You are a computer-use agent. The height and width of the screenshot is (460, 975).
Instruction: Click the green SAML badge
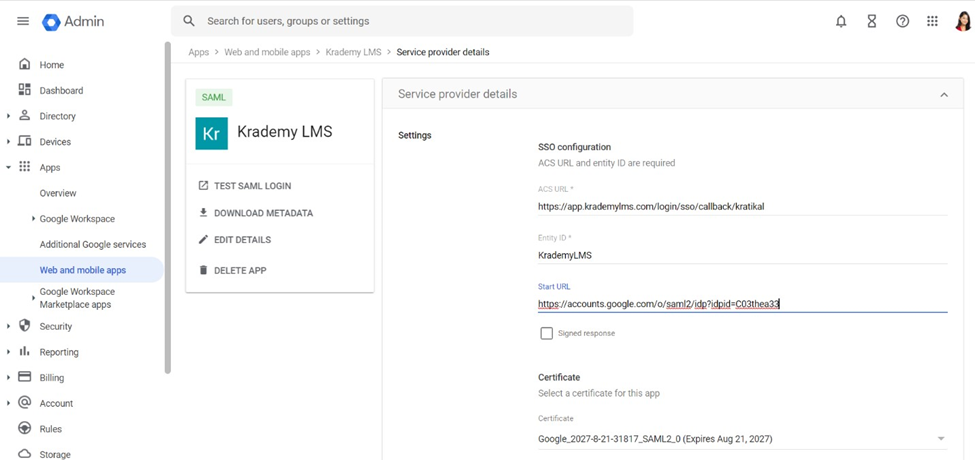click(x=214, y=98)
